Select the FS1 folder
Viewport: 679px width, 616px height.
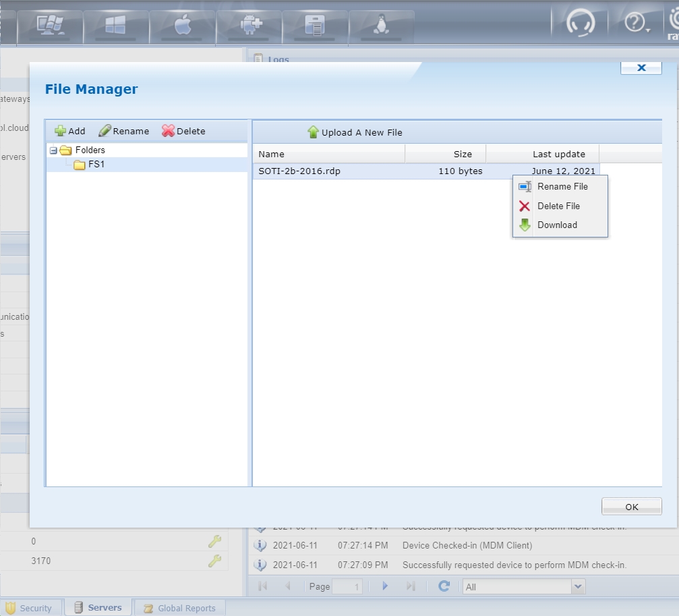(96, 165)
